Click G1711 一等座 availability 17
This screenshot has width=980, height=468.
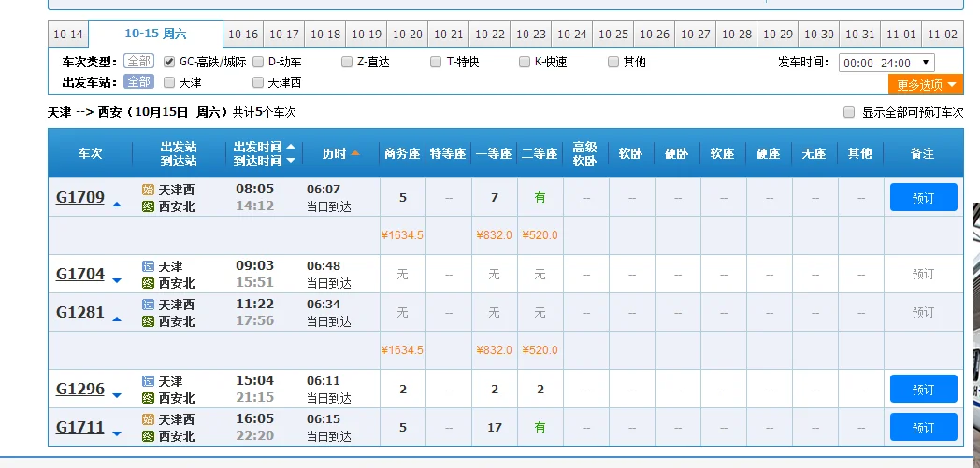[x=495, y=428]
